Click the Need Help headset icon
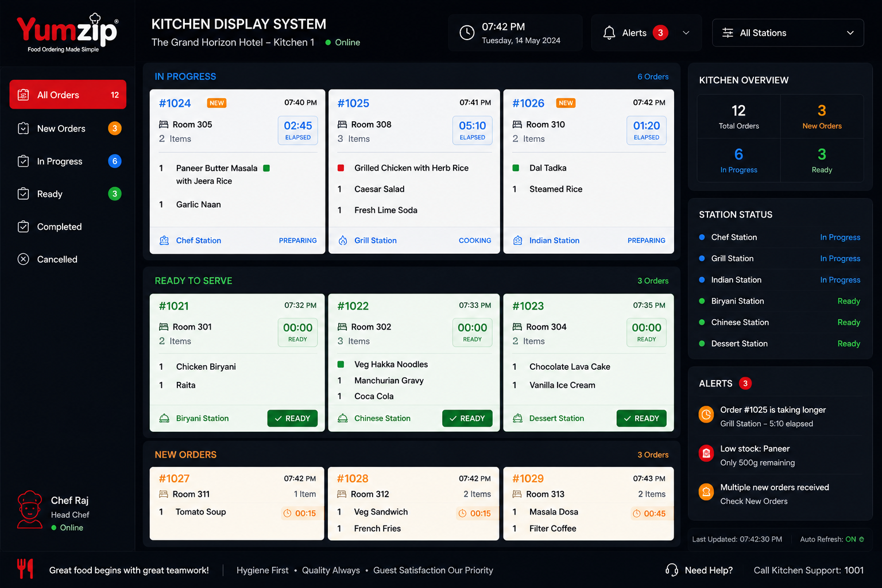This screenshot has height=588, width=882. tap(672, 570)
